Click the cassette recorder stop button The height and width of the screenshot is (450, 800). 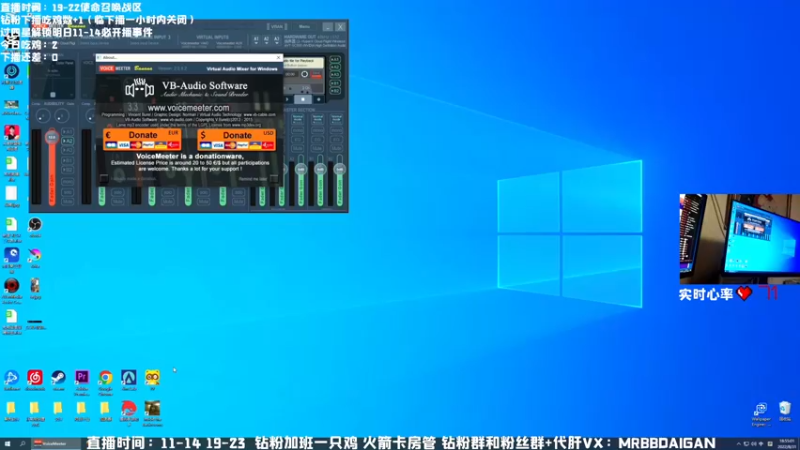click(303, 99)
